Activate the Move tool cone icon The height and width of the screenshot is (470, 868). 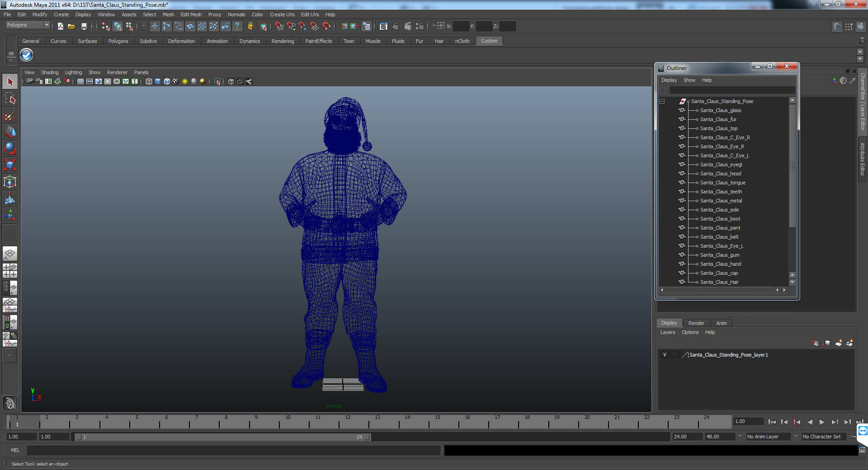click(10, 132)
